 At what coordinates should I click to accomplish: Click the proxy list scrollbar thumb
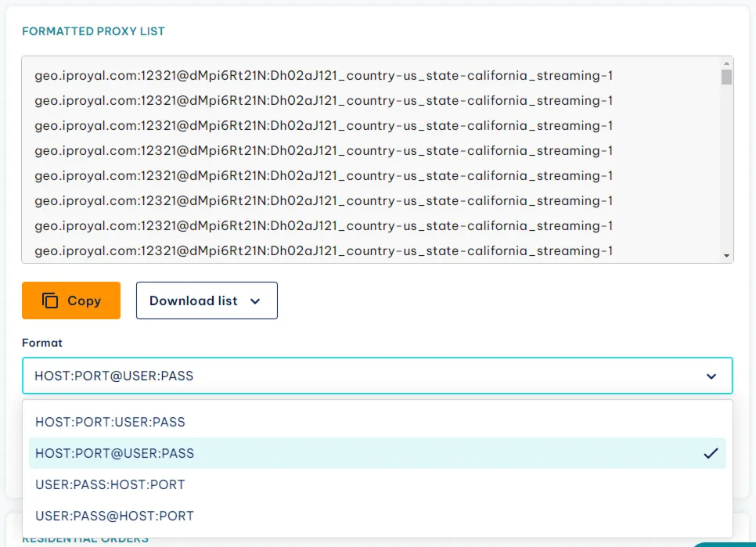click(726, 77)
